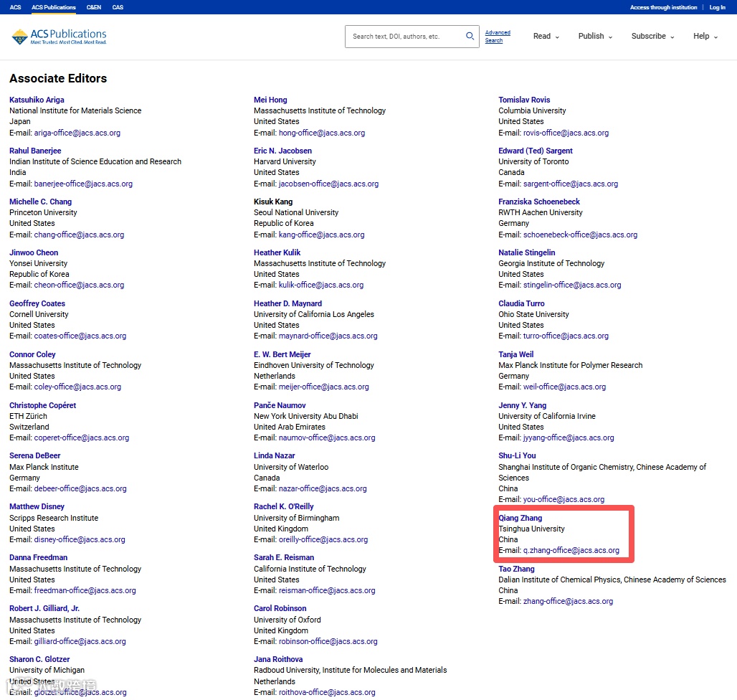
Task: Select the ACS tab in top bar
Action: [x=16, y=7]
